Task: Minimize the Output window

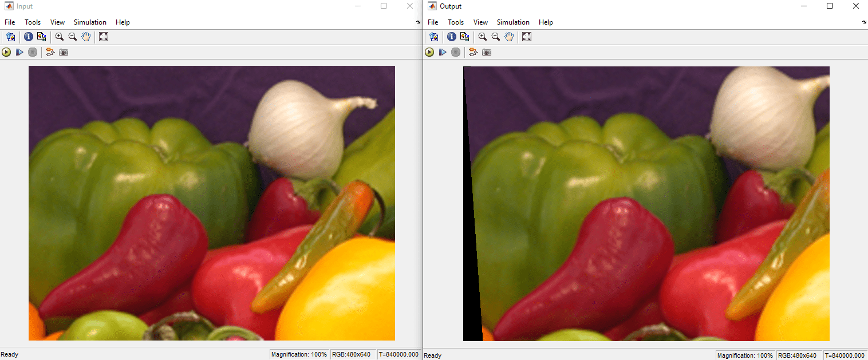Action: 803,6
